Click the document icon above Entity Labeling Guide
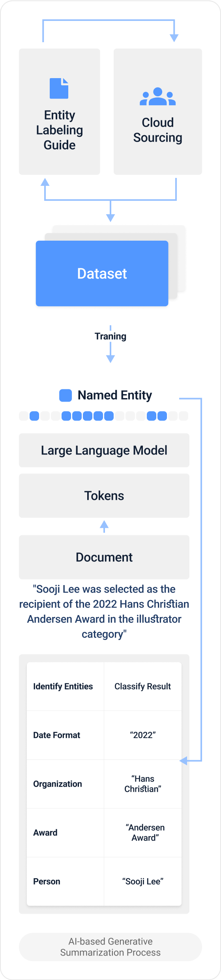 point(59,88)
